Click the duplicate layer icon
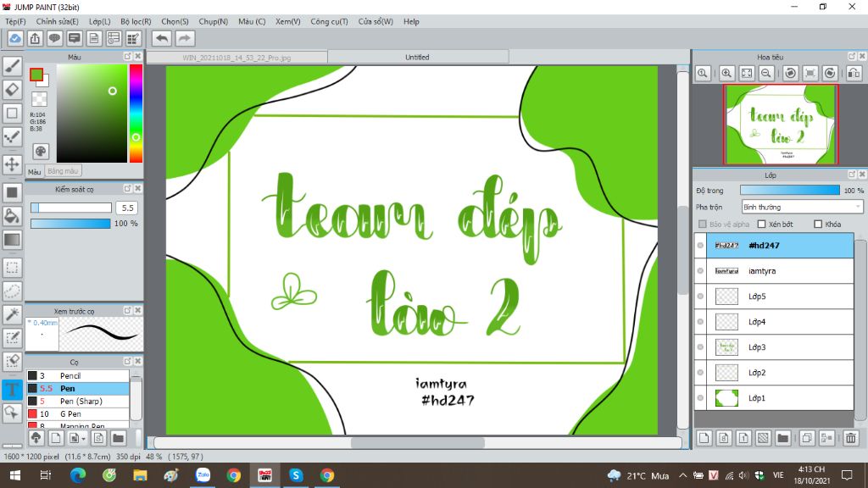The width and height of the screenshot is (868, 488). 807,438
